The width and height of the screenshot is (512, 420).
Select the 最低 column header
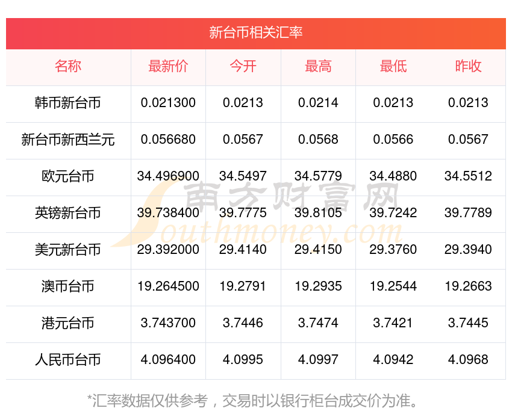pos(393,66)
